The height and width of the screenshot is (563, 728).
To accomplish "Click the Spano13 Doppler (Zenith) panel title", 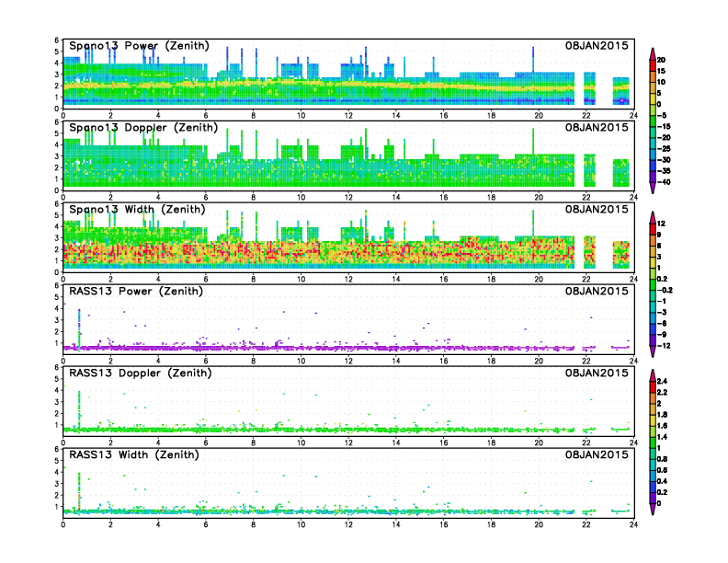I will 143,127.
